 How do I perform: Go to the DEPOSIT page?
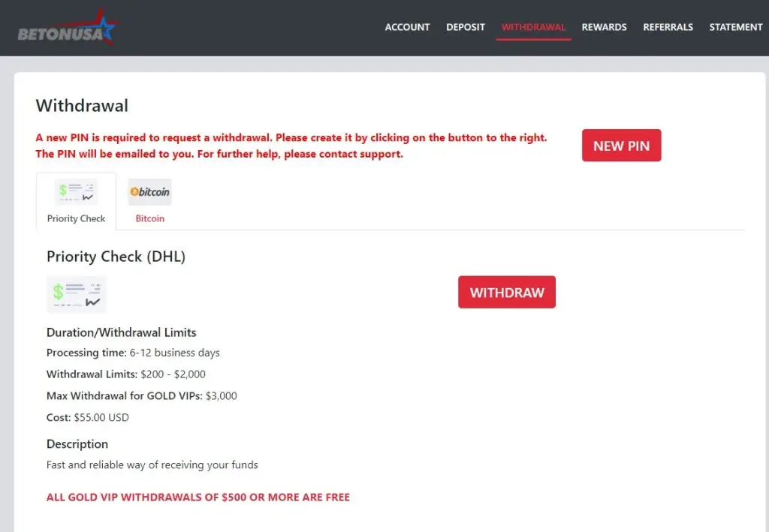466,28
